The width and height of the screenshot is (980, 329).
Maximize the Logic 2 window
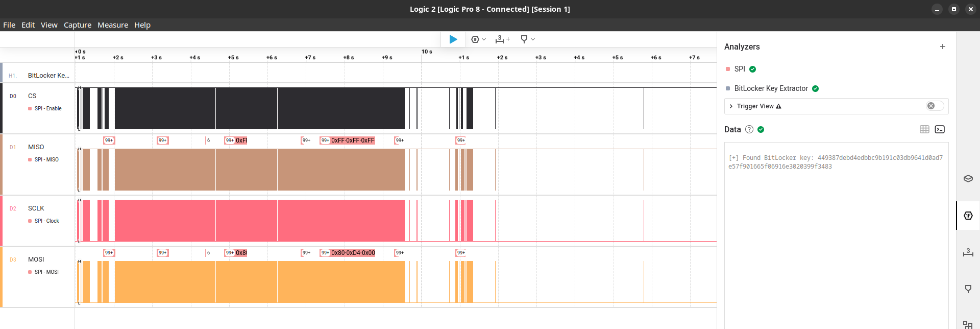coord(953,9)
